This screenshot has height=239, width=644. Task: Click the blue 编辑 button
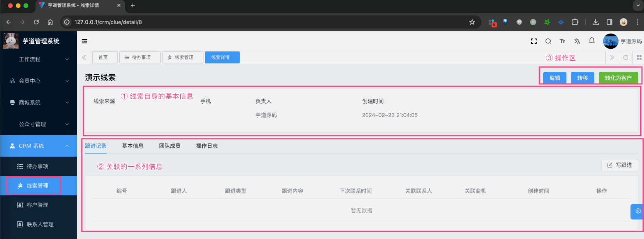[x=554, y=78]
